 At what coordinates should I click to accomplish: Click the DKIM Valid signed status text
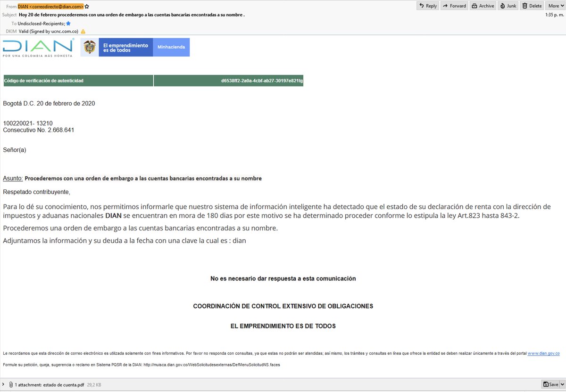49,32
